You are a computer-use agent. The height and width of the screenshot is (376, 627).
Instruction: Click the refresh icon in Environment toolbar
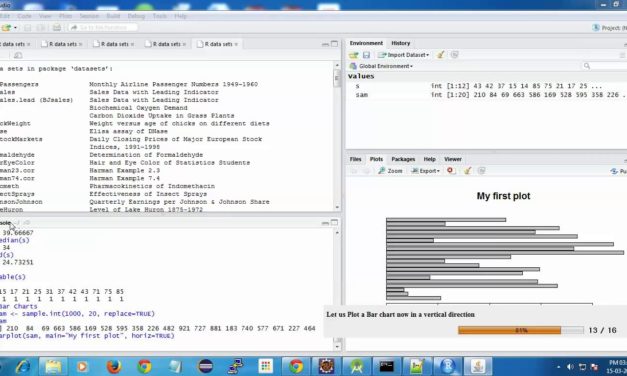(454, 55)
